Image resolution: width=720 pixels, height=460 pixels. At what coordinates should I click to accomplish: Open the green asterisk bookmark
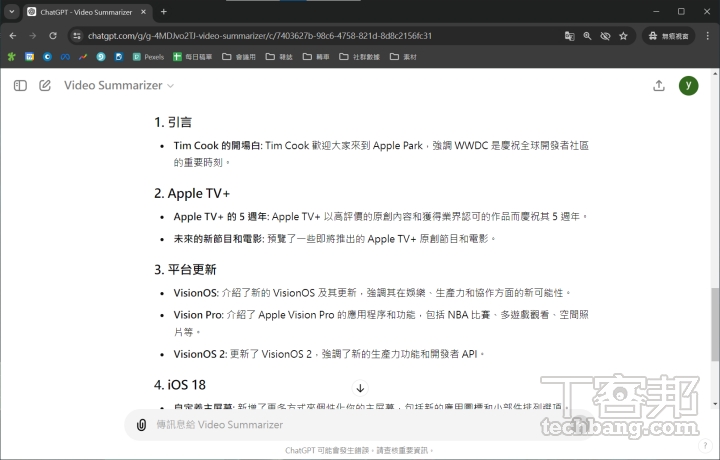(11, 56)
